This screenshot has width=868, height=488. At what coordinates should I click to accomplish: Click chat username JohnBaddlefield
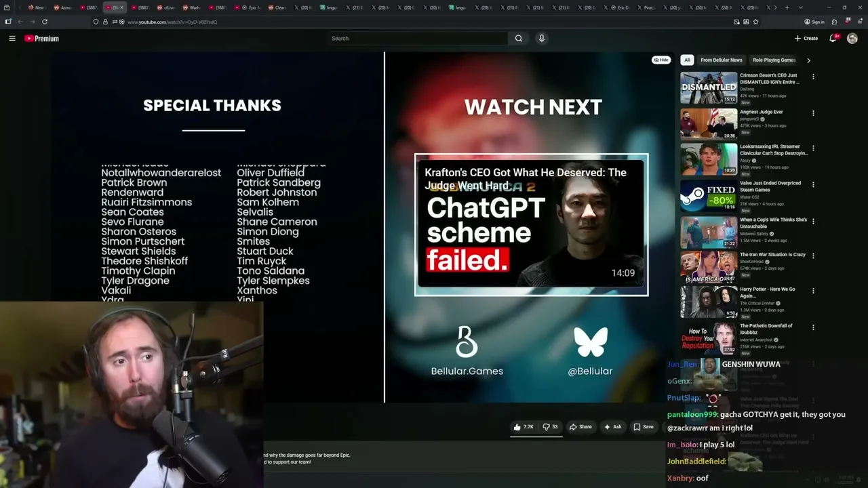(696, 461)
